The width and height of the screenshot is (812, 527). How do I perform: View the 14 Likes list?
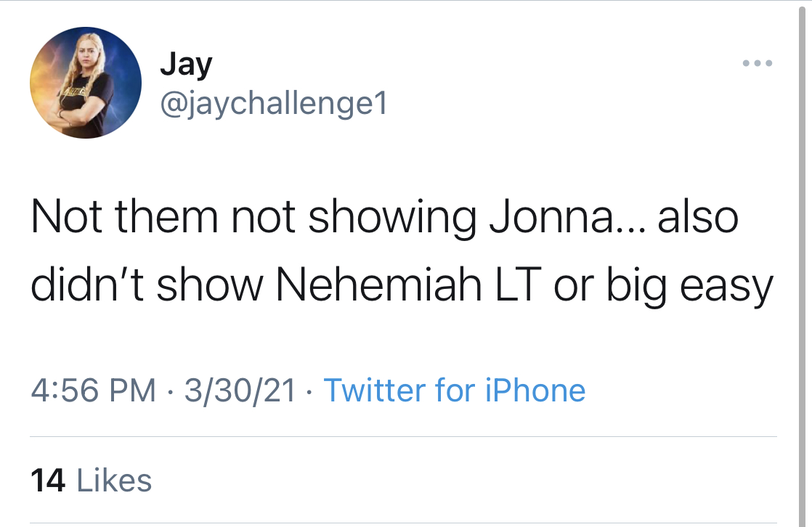coord(91,480)
